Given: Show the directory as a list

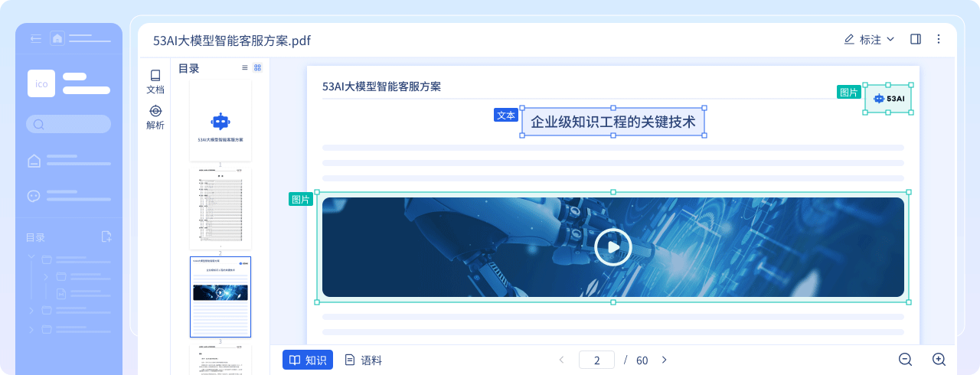Looking at the screenshot, I should 245,67.
